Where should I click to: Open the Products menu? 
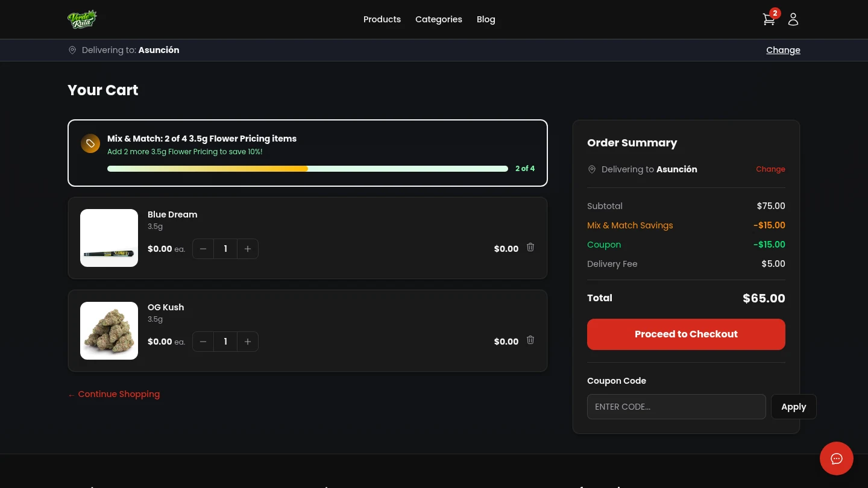coord(382,19)
